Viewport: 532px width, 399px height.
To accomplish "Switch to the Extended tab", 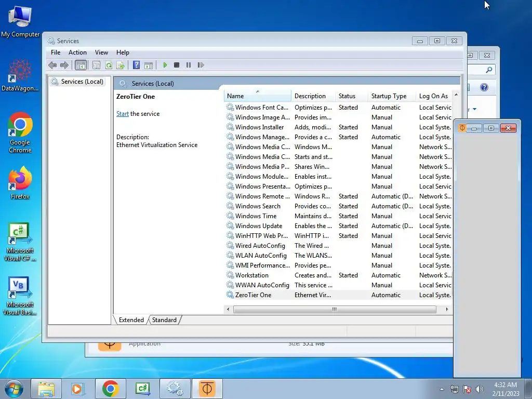I will 131,320.
